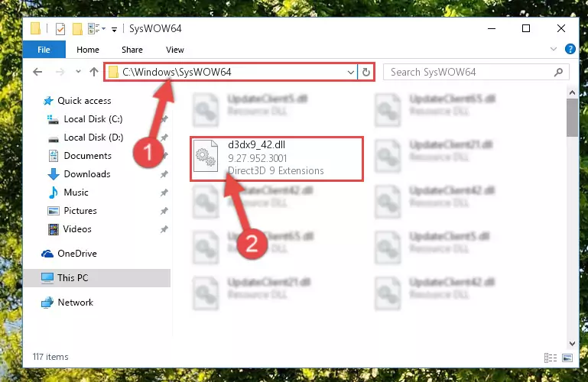Go forward with the Forward arrow
The width and height of the screenshot is (588, 382).
[60, 72]
